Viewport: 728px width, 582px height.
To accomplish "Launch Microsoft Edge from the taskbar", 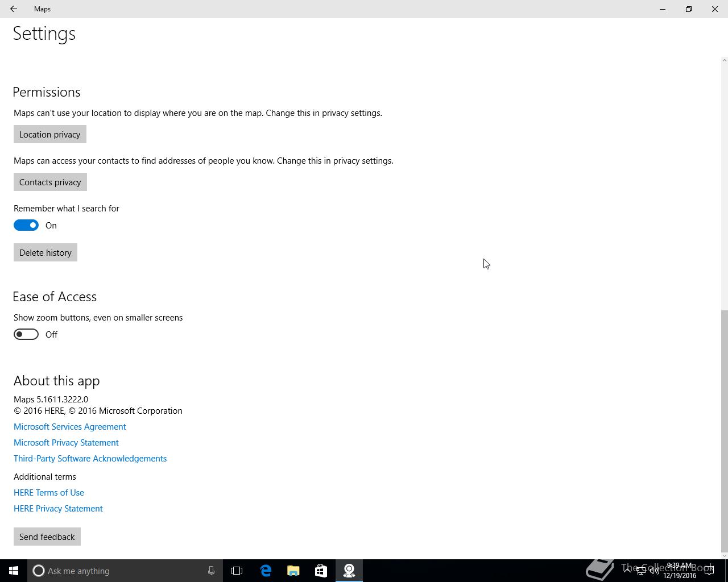I will pyautogui.click(x=266, y=571).
